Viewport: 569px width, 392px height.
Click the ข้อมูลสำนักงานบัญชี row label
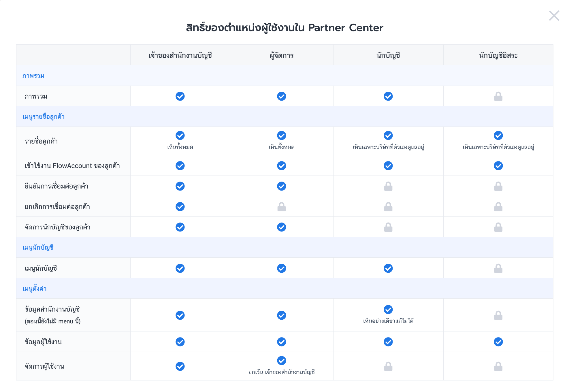tap(52, 309)
